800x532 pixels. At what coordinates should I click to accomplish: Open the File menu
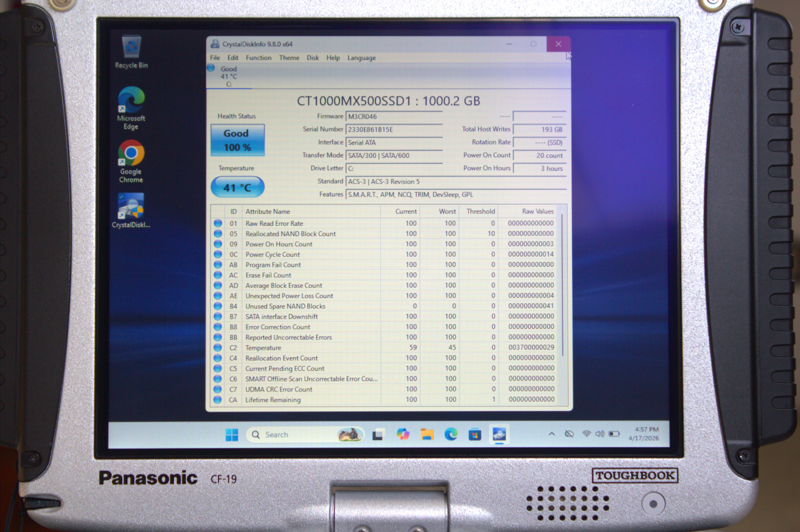(x=215, y=58)
